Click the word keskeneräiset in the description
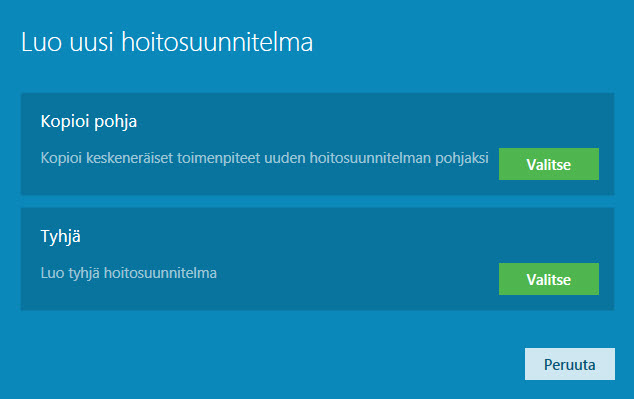This screenshot has width=634, height=399. pos(129,158)
